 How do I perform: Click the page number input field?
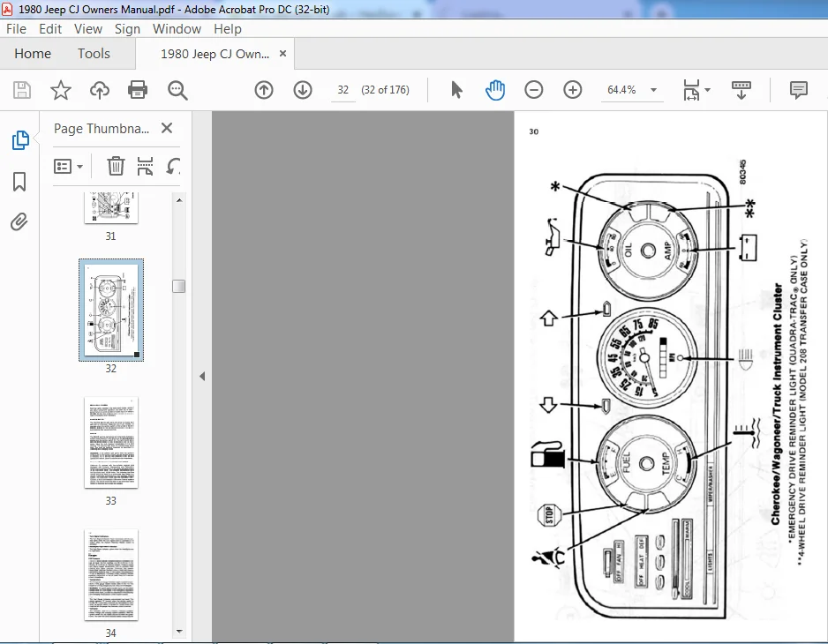343,90
